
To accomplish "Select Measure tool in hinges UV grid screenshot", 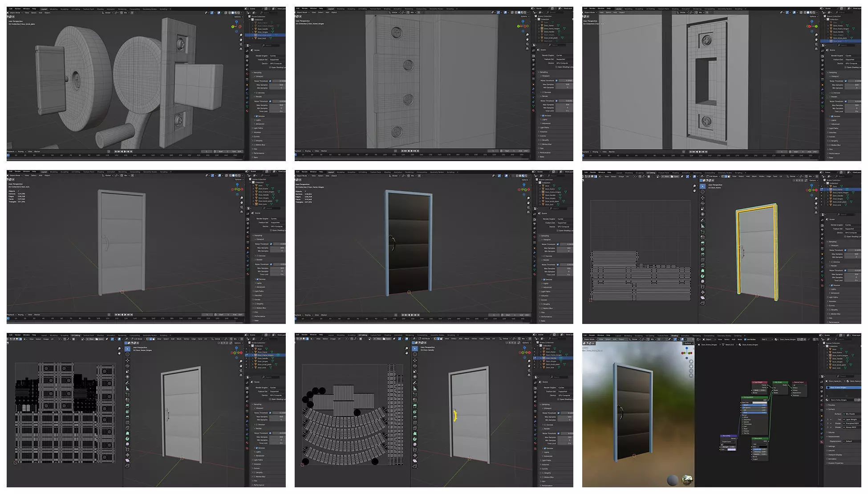I will pos(127,389).
